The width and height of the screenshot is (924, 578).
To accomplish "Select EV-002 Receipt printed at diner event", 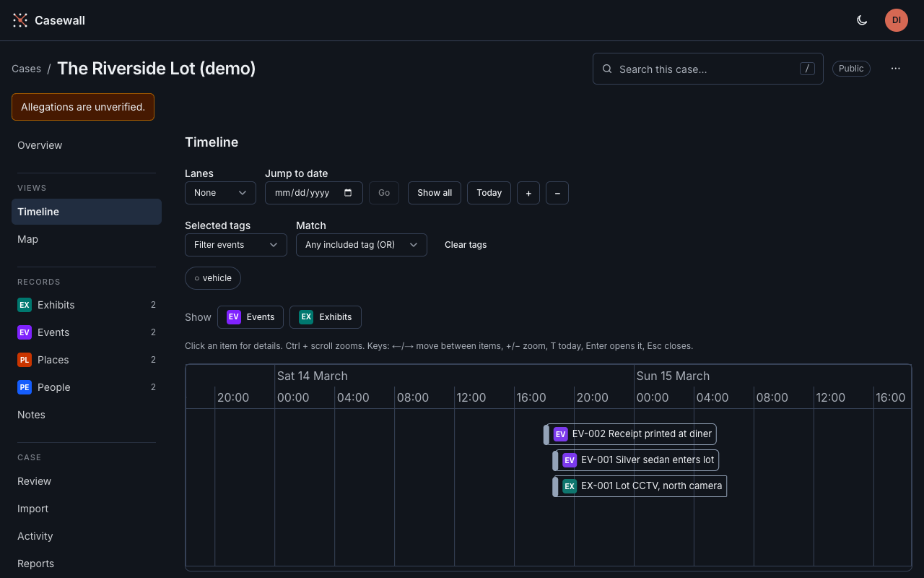I will tap(630, 434).
